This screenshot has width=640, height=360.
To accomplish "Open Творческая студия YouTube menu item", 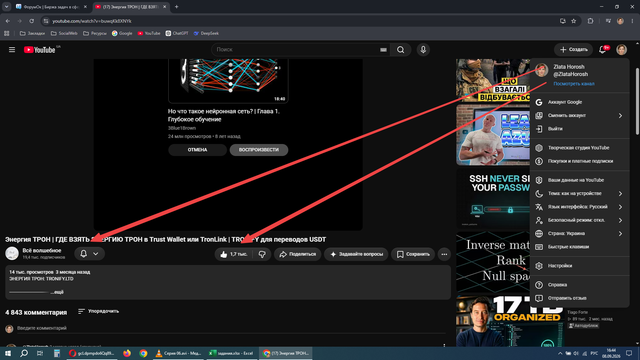I will [580, 148].
